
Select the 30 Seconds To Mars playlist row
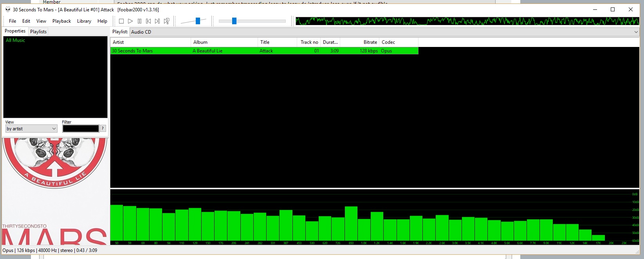tap(264, 51)
